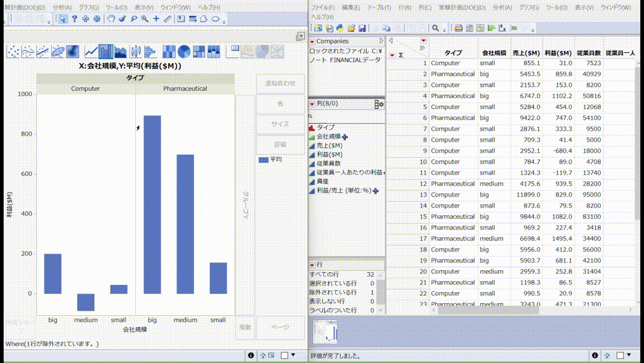Open the graph tools toolbar overflow arrow
This screenshot has height=363, width=644.
[224, 22]
